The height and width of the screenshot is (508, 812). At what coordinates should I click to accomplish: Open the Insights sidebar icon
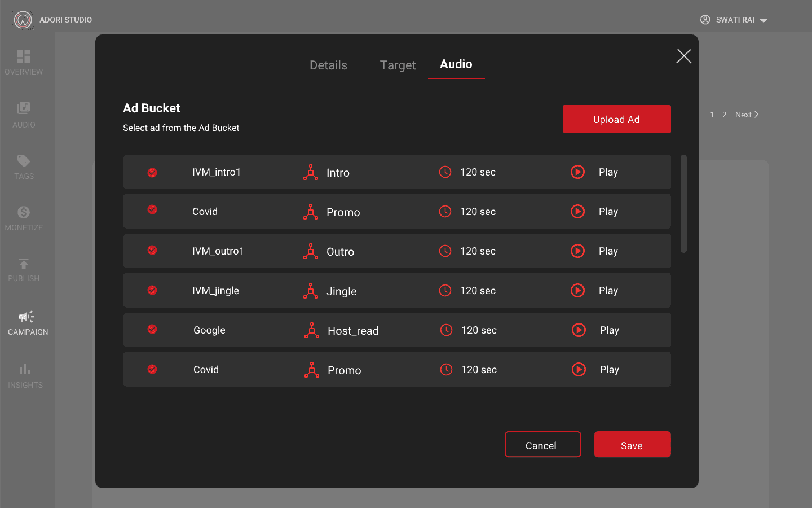click(24, 370)
